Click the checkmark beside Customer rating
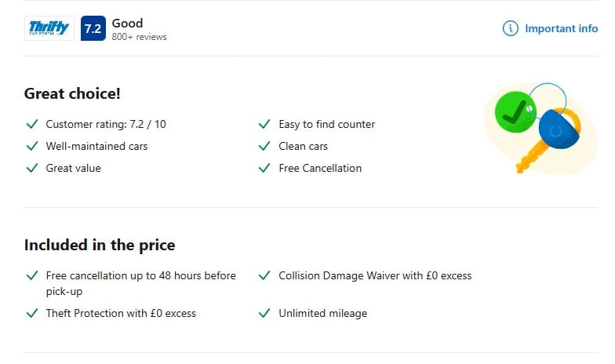The image size is (615, 364). [x=32, y=124]
